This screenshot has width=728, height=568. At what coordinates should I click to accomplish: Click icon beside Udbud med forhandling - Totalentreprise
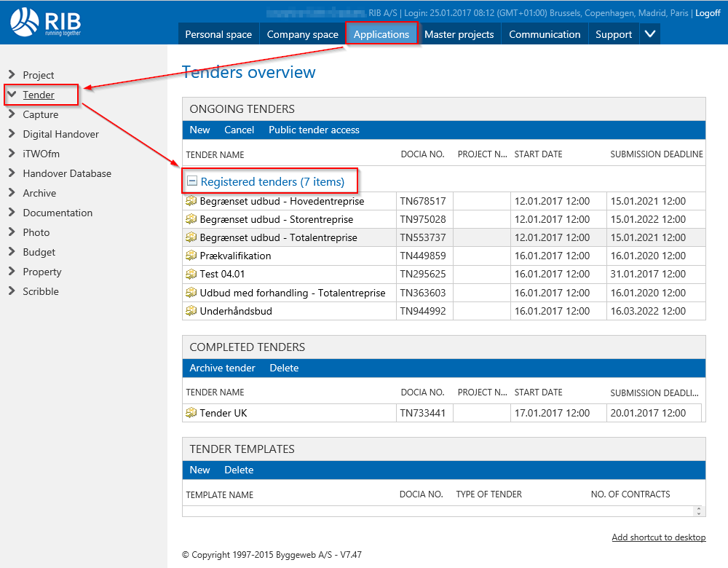click(191, 293)
